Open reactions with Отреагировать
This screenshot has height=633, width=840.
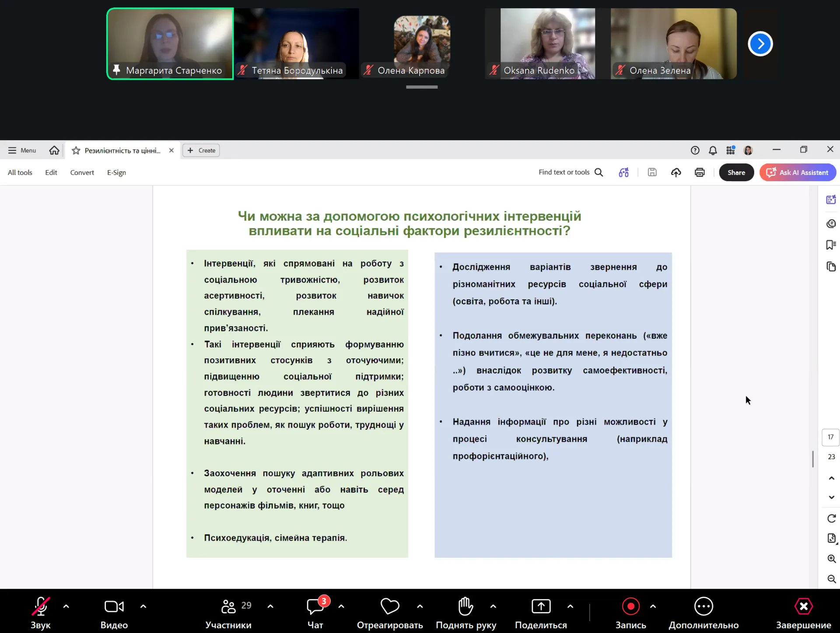tap(390, 613)
